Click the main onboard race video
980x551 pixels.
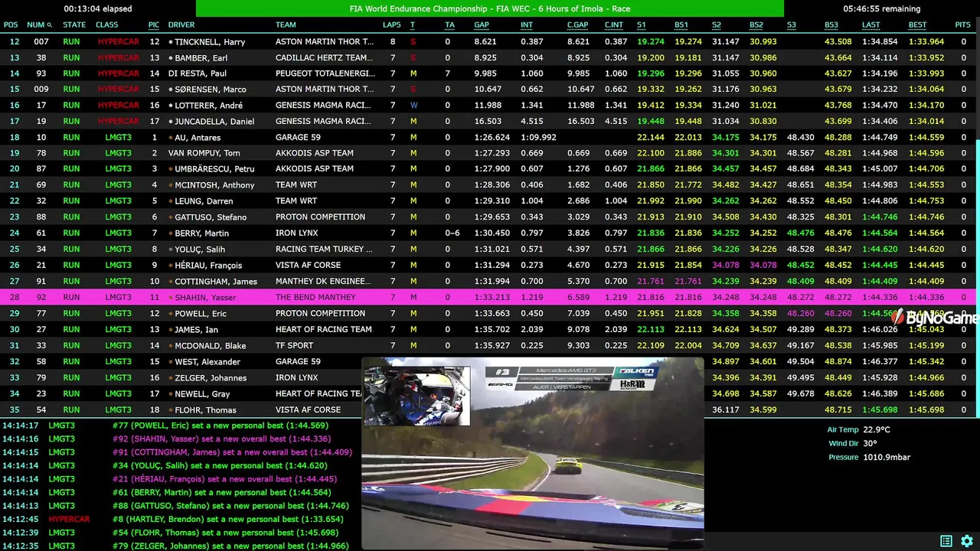coord(533,453)
